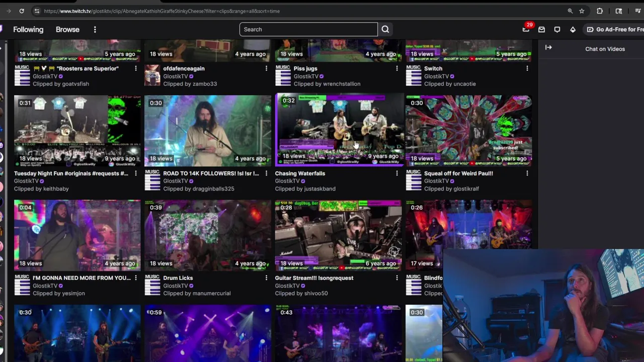Click inside the Twitch Search field

308,29
